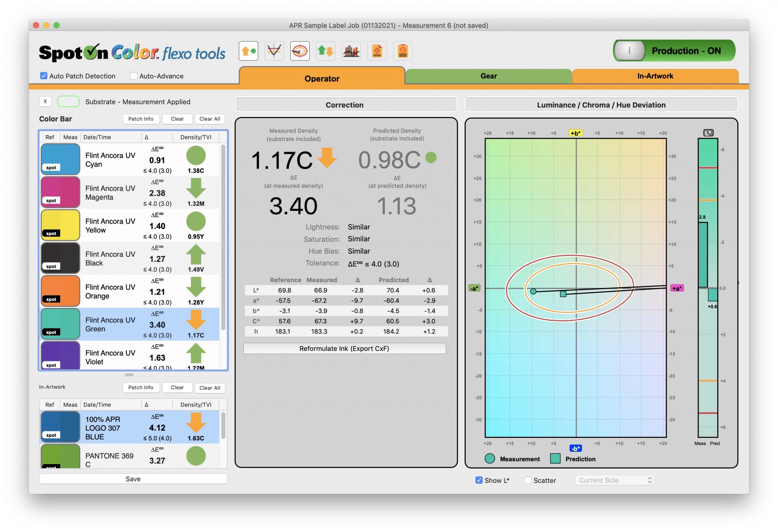Viewport: 778px width, 532px height.
Task: Switch to the In-Artwork tab
Action: pos(655,76)
